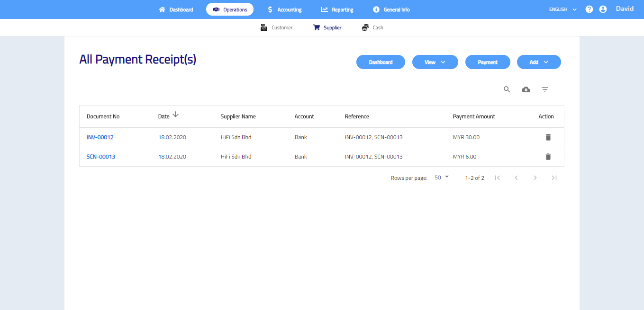Select the Customer sub-tab
The image size is (644, 310).
[277, 27]
